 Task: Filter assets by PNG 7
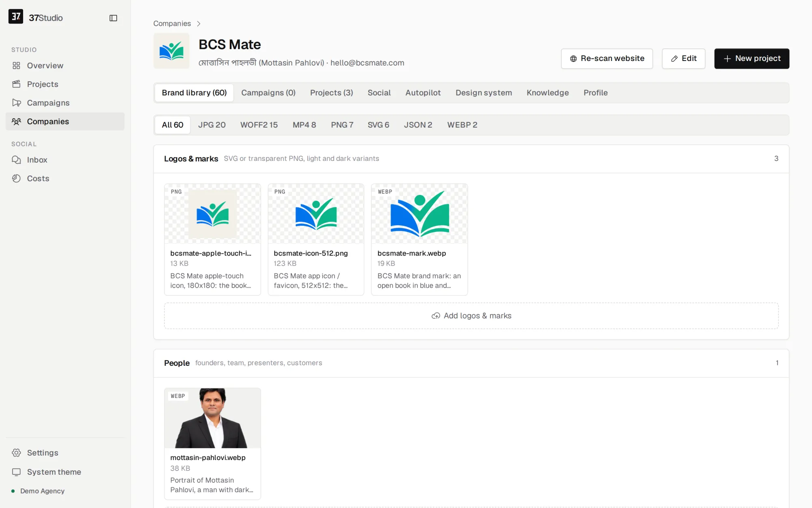point(342,125)
